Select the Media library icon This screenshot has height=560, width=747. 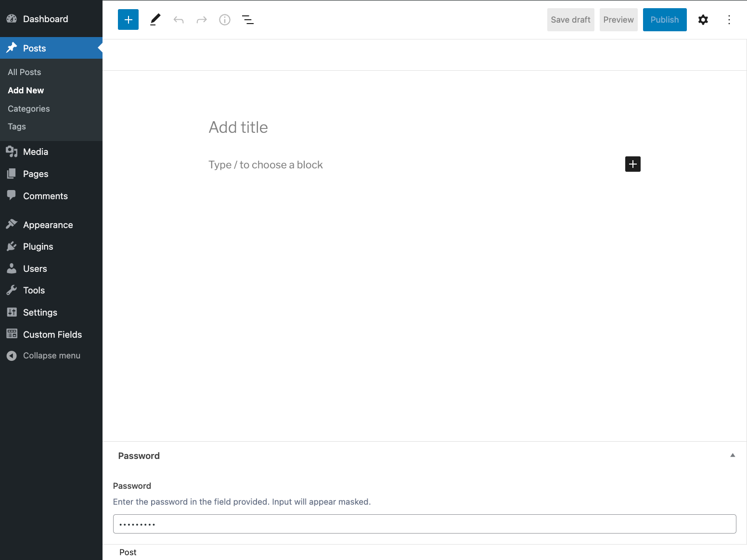coord(12,152)
